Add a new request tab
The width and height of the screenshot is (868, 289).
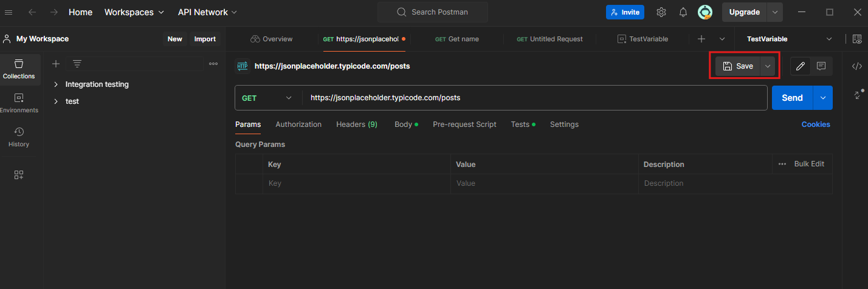701,39
